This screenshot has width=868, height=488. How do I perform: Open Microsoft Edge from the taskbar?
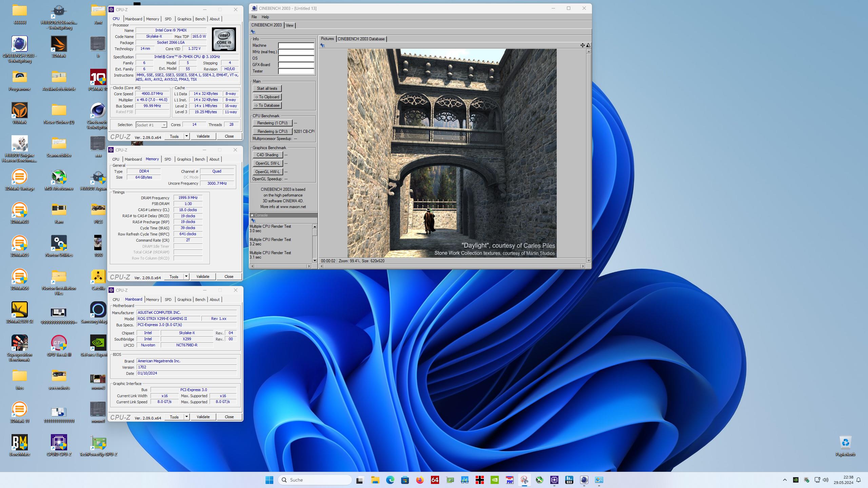click(x=390, y=480)
